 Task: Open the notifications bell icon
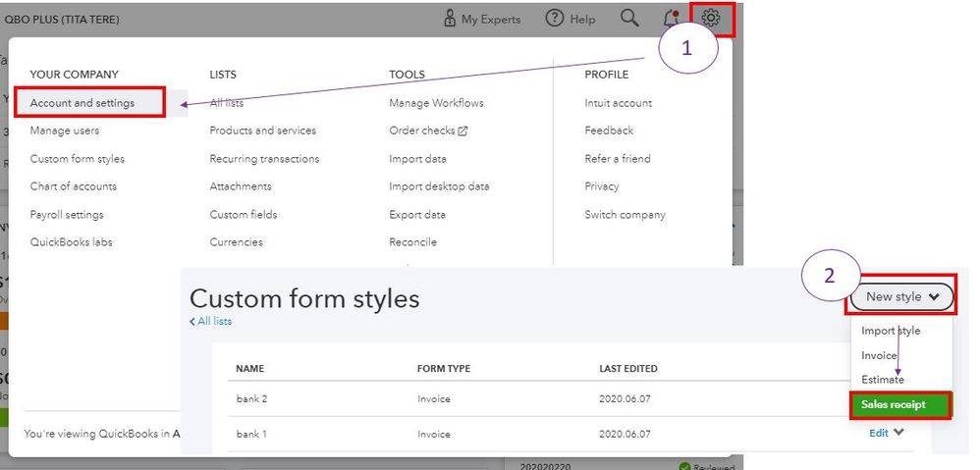coord(672,19)
